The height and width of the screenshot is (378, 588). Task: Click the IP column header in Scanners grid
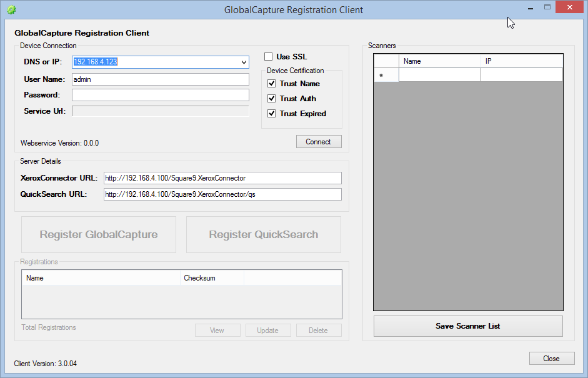[522, 61]
